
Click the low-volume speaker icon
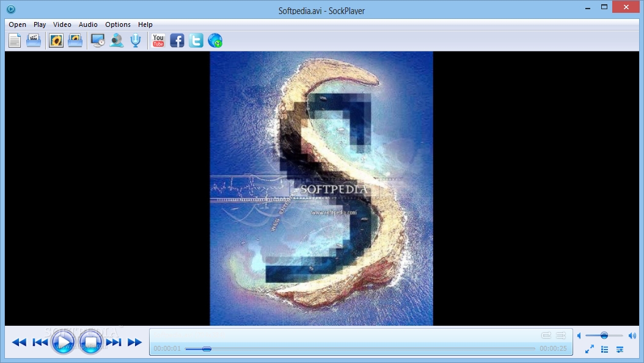tap(579, 336)
